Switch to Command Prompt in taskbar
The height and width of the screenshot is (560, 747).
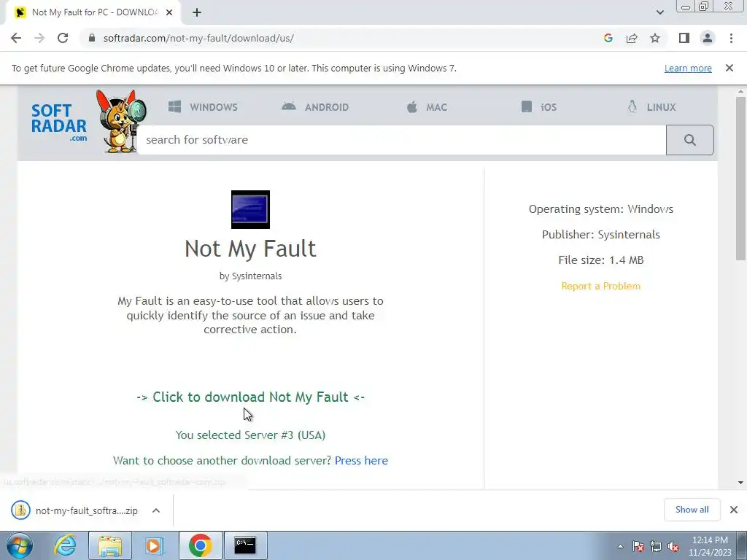point(245,545)
